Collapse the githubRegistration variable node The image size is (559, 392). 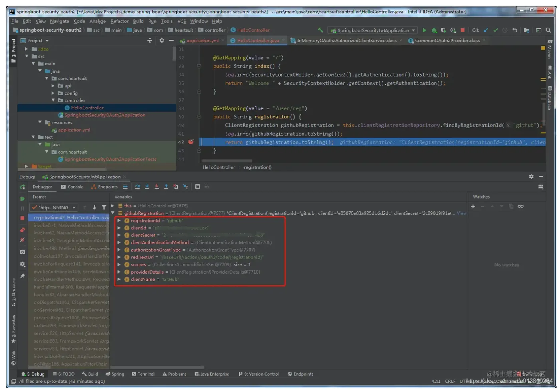tap(113, 213)
